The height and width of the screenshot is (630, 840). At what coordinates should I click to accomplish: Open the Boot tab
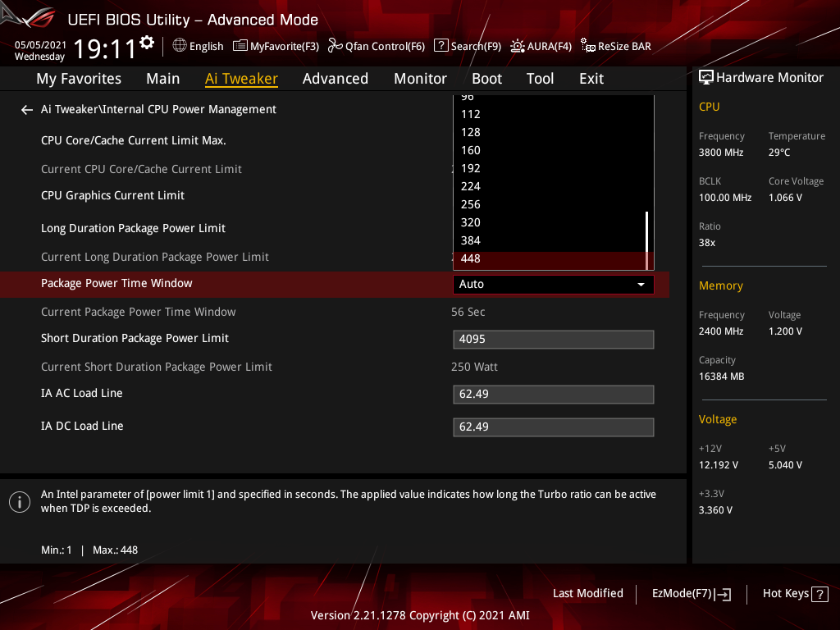point(486,79)
